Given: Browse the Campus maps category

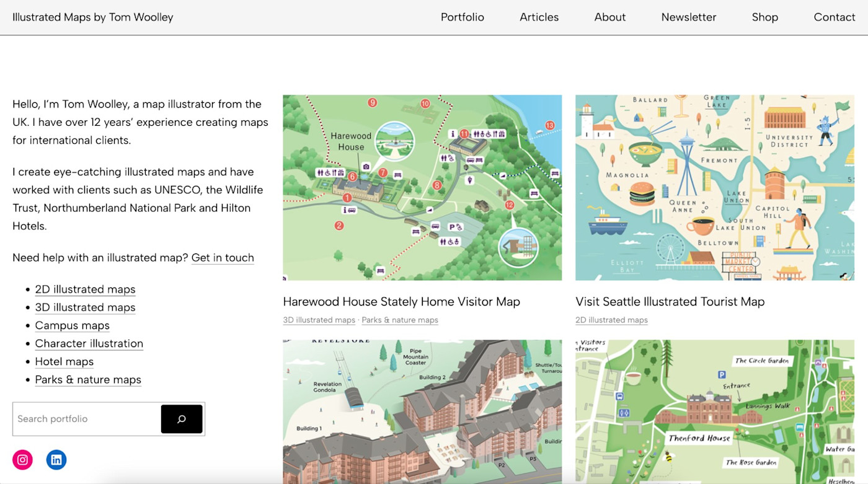Looking at the screenshot, I should 72,325.
